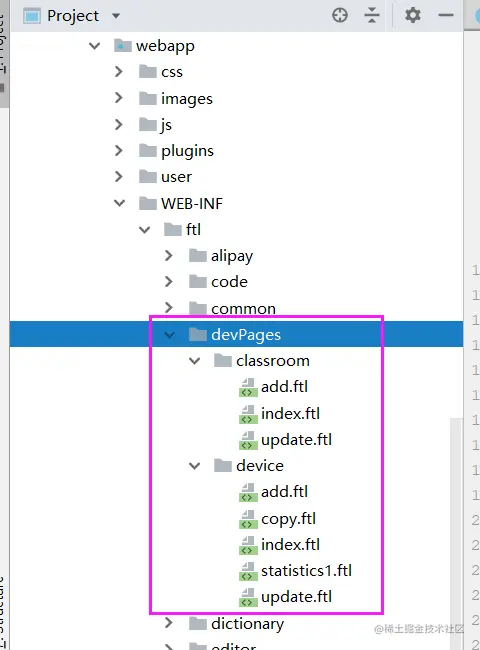The width and height of the screenshot is (480, 650).
Task: Select the webapp folder icon
Action: point(123,45)
